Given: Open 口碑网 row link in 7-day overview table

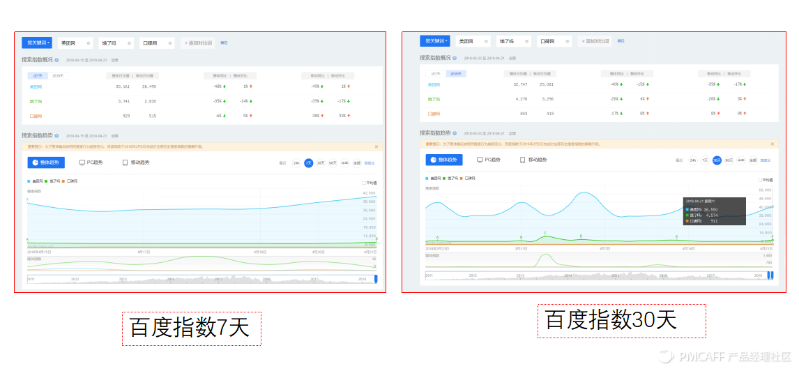Looking at the screenshot, I should [x=35, y=117].
